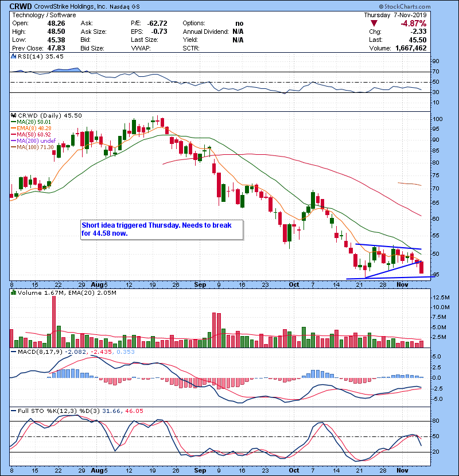
Task: Click the Full STO line legend marker
Action: (13, 411)
